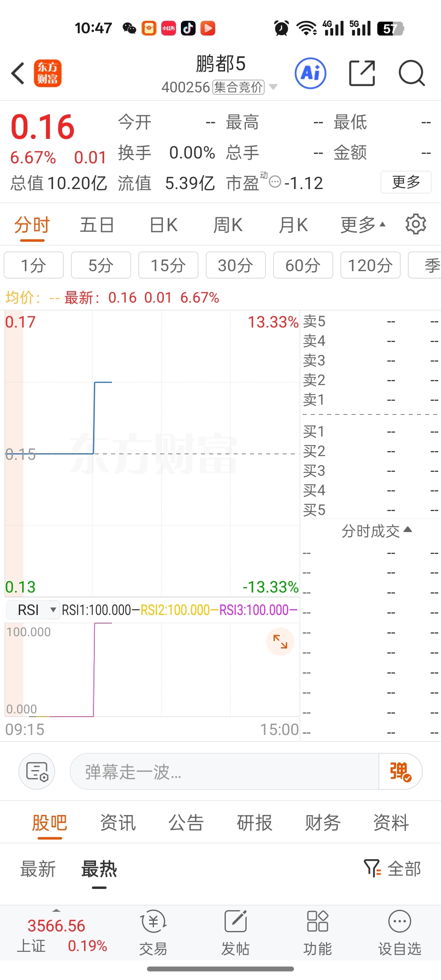The width and height of the screenshot is (441, 980).
Task: Click the 弹幕走一波 input field
Action: [x=225, y=771]
